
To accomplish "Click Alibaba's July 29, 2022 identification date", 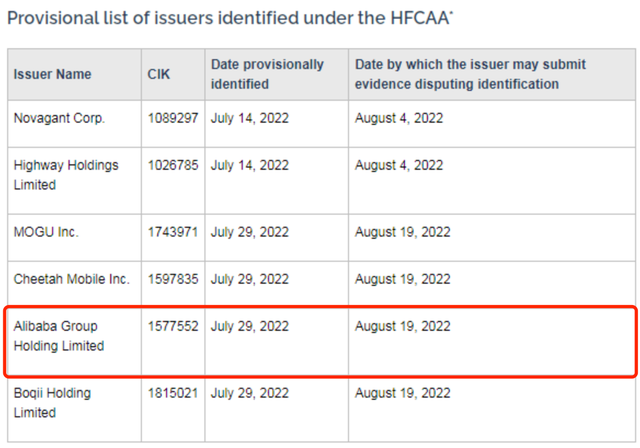I will click(x=249, y=327).
